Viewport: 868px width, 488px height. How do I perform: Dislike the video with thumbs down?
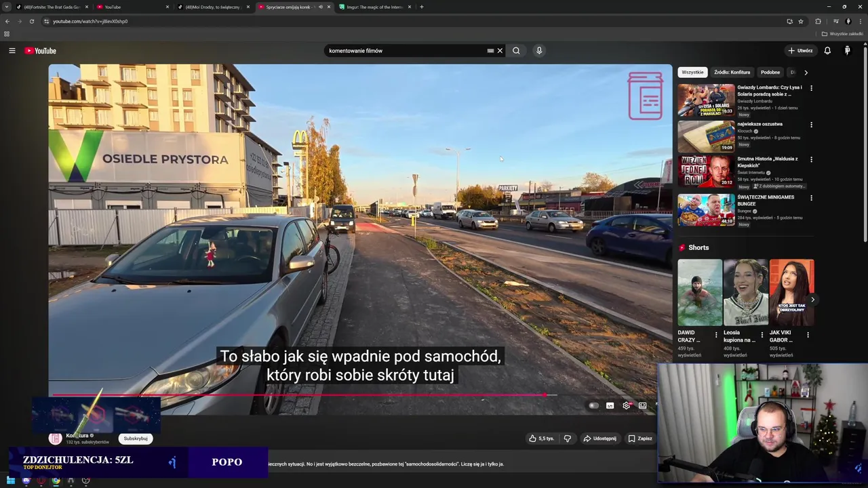(x=568, y=439)
